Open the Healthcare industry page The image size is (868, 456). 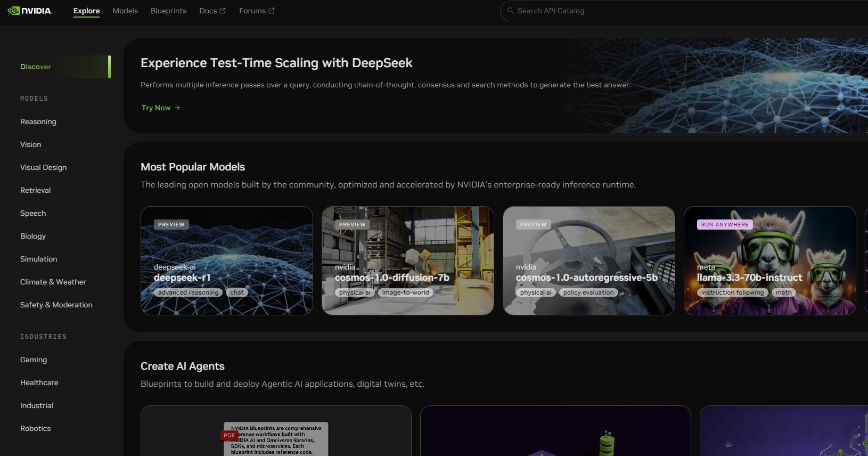coord(39,382)
